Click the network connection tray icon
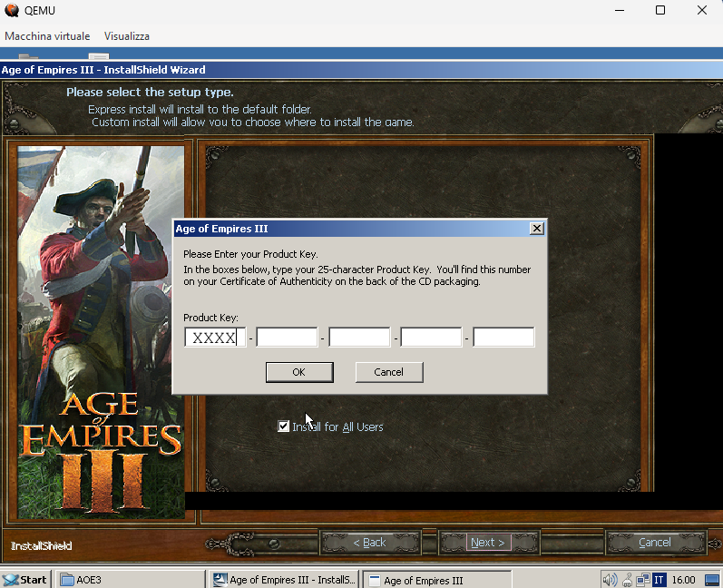The width and height of the screenshot is (723, 588). point(643,580)
